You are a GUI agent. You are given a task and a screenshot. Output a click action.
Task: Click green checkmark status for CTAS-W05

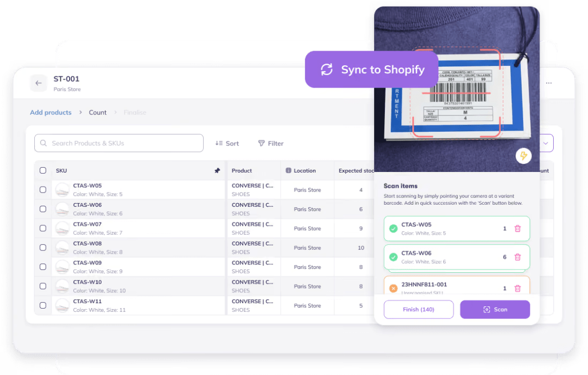(x=394, y=229)
